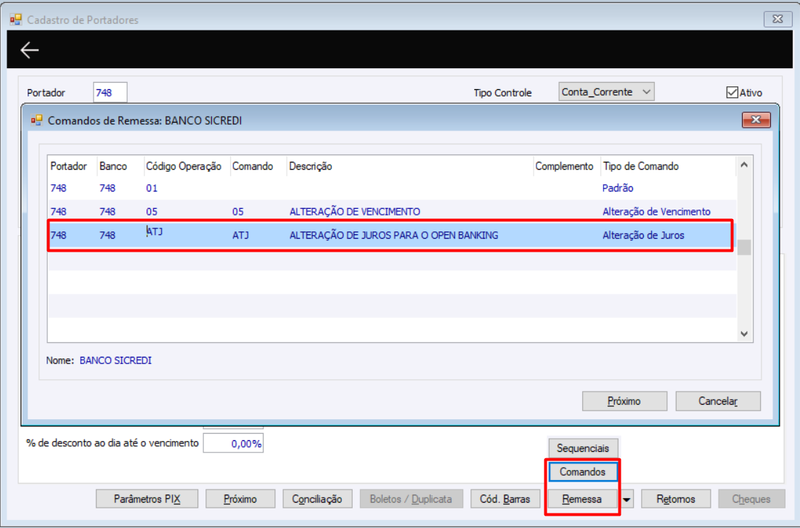Close the Comandos de Remessa dialog

click(756, 120)
